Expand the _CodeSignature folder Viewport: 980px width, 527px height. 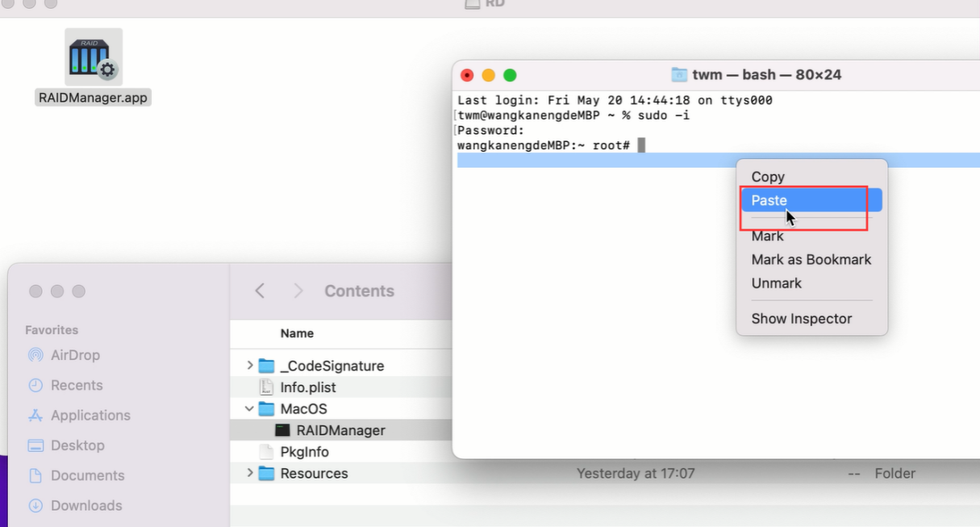coord(250,366)
